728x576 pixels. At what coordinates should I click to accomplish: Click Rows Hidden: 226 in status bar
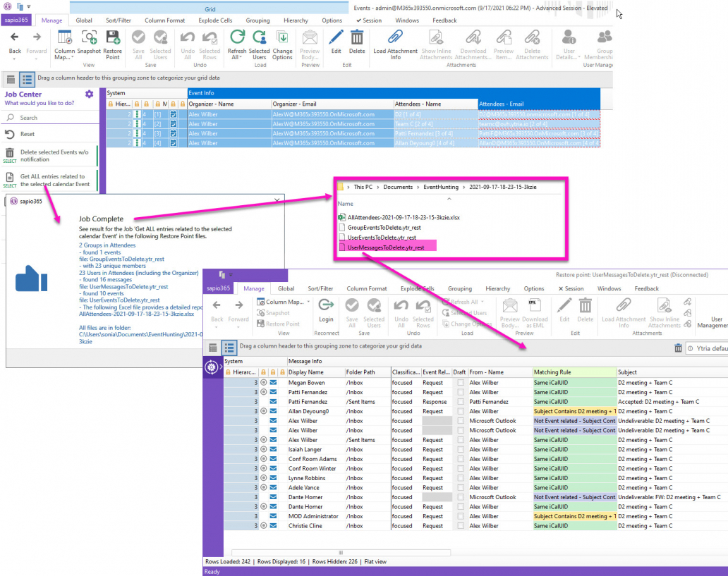335,562
